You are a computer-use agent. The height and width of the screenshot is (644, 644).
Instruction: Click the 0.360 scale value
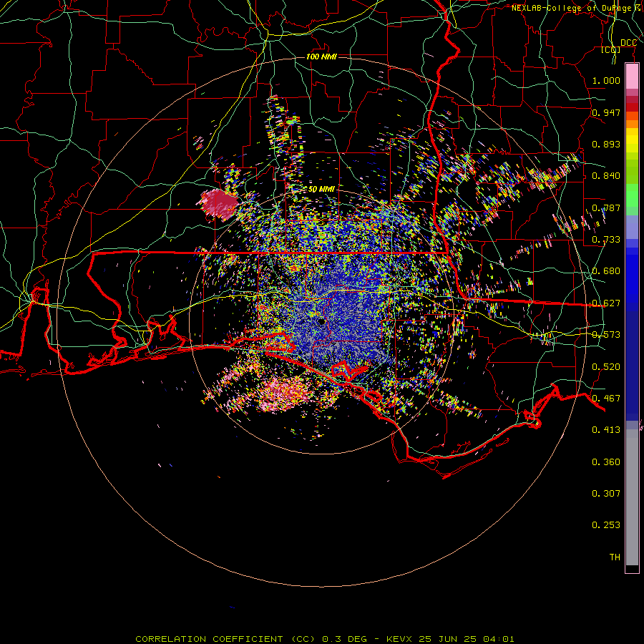click(x=606, y=462)
